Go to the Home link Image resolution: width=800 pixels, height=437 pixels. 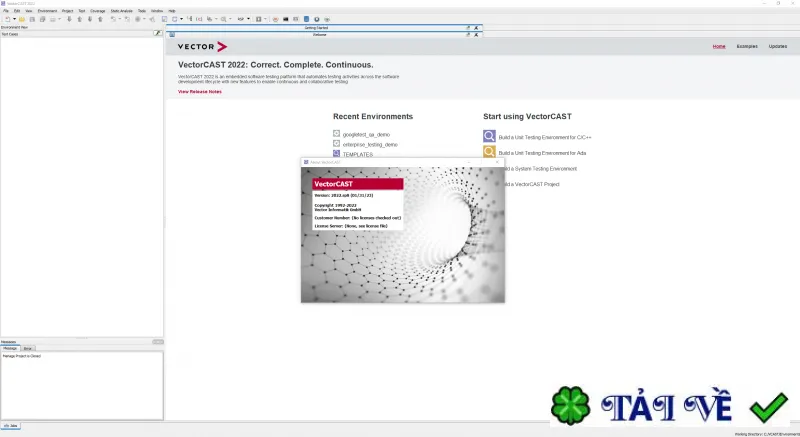(719, 46)
